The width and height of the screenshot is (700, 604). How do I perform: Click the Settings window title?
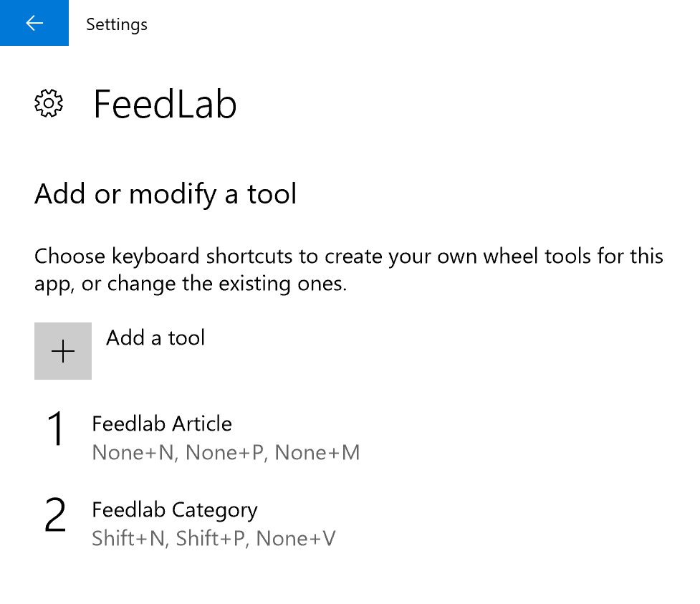click(x=117, y=24)
